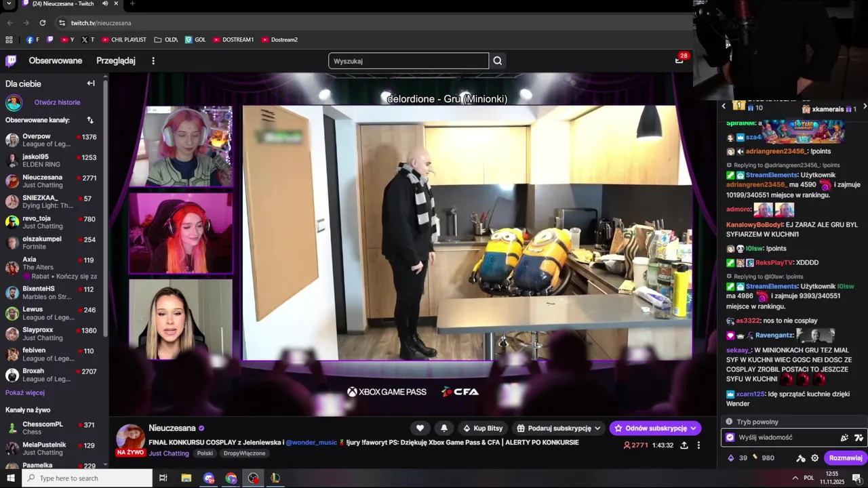Open the Windows Start menu
Screen dimensions: 868x488
pyautogui.click(x=11, y=478)
